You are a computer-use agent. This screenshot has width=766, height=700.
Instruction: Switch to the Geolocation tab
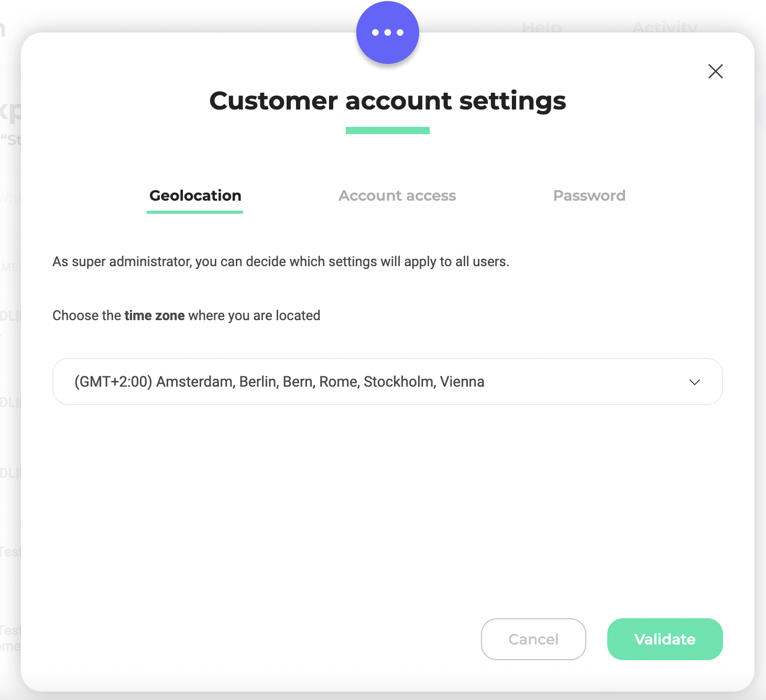tap(195, 195)
